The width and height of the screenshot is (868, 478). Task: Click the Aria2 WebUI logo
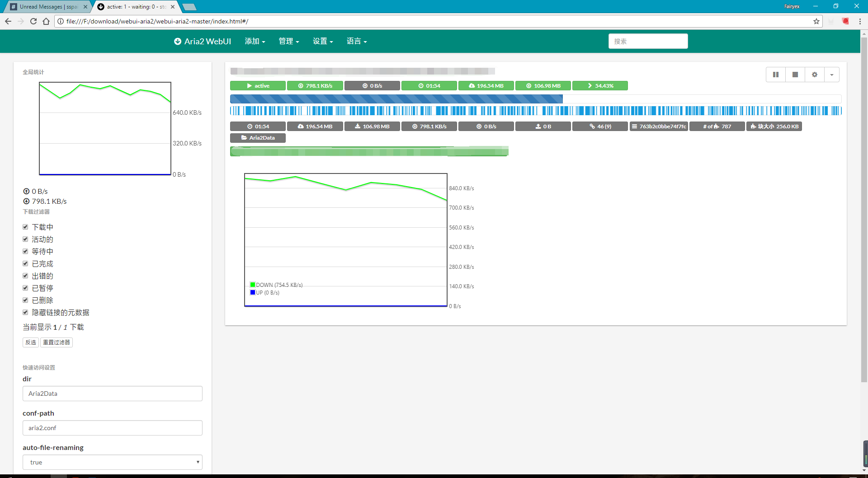click(203, 41)
